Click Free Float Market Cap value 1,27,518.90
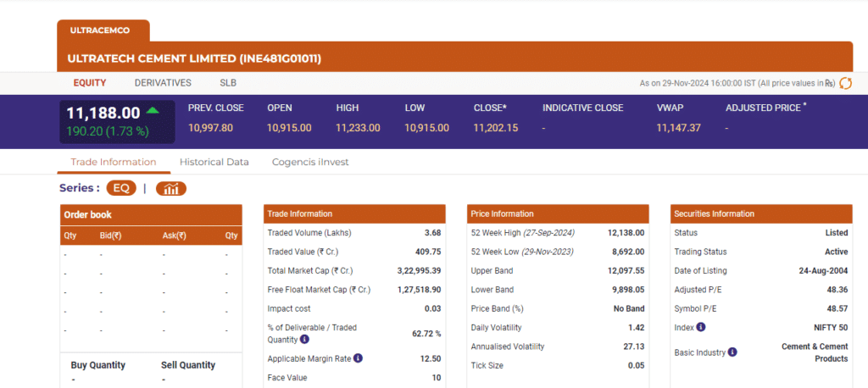 point(420,290)
